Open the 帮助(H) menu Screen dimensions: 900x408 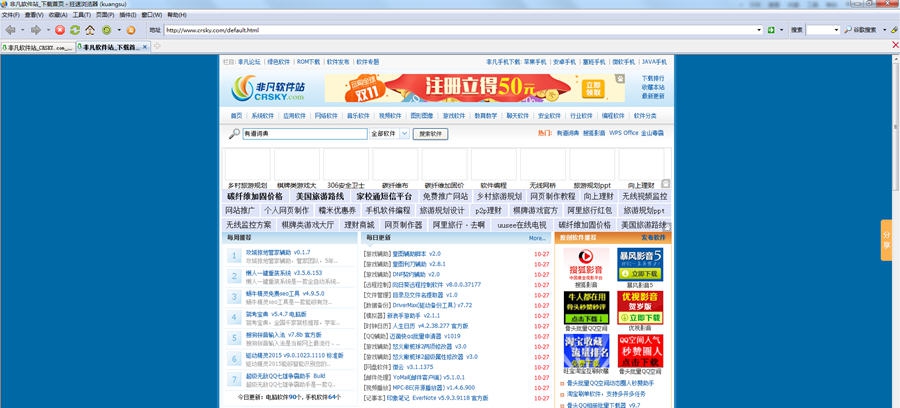click(177, 14)
